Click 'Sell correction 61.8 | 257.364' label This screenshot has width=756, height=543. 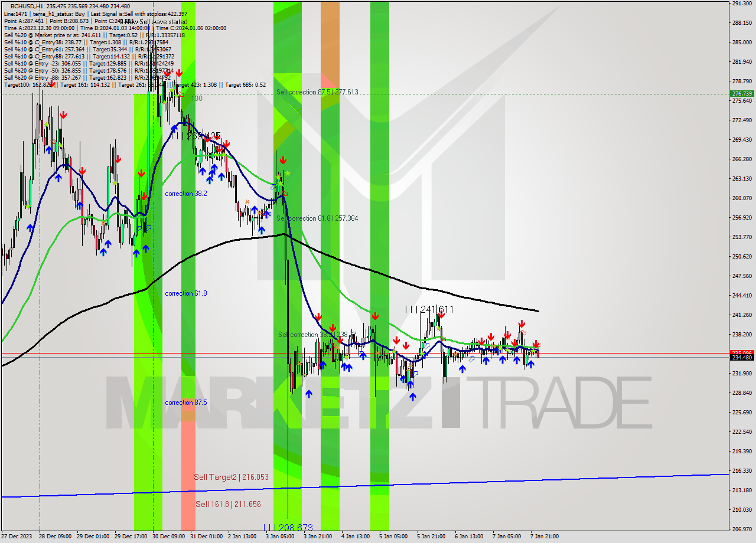click(x=317, y=218)
